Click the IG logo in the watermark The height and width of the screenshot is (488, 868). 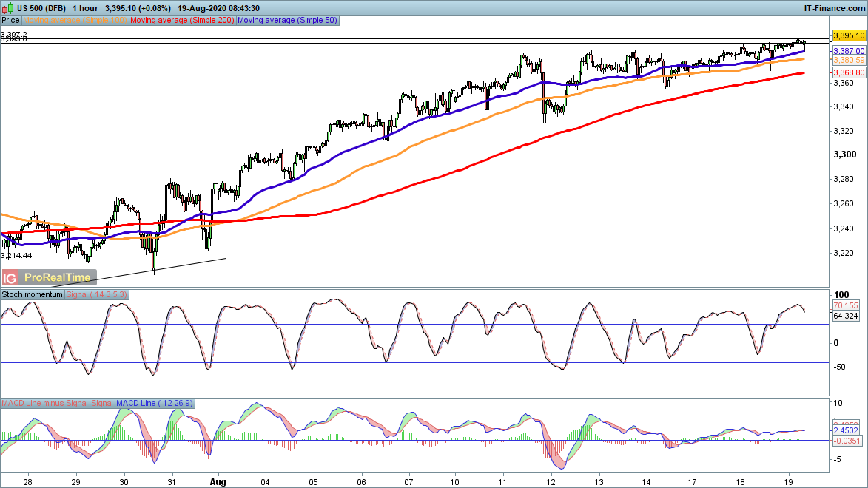pos(10,278)
